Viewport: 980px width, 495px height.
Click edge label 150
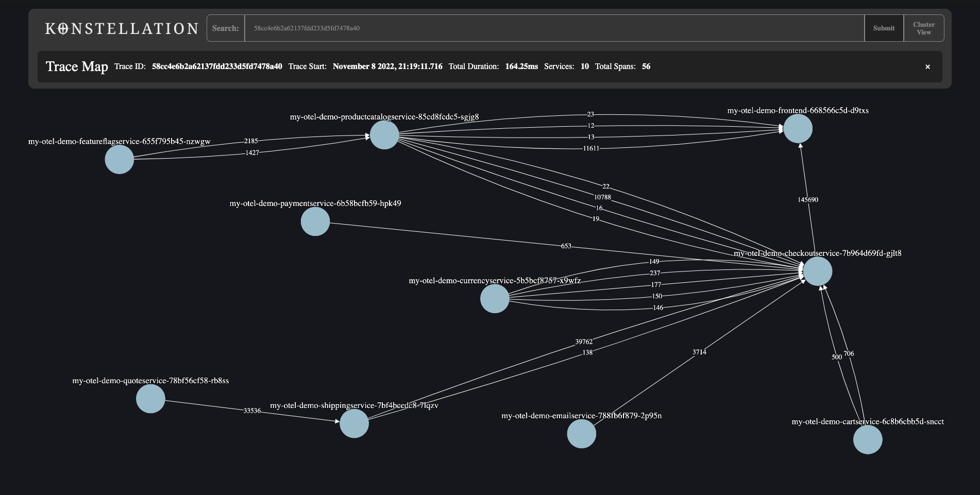pyautogui.click(x=657, y=296)
